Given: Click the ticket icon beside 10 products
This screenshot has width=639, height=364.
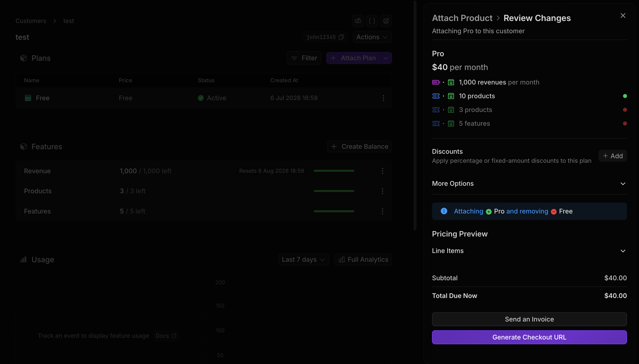Looking at the screenshot, I should pos(436,96).
